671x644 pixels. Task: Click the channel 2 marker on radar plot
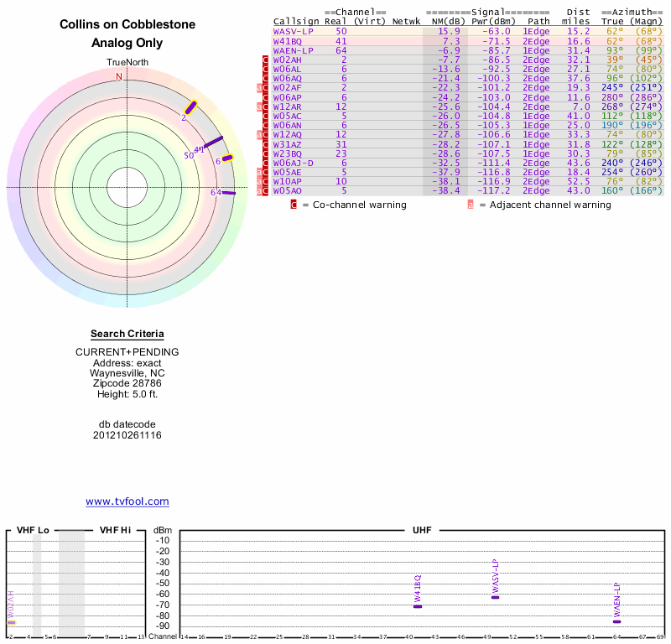tap(191, 107)
